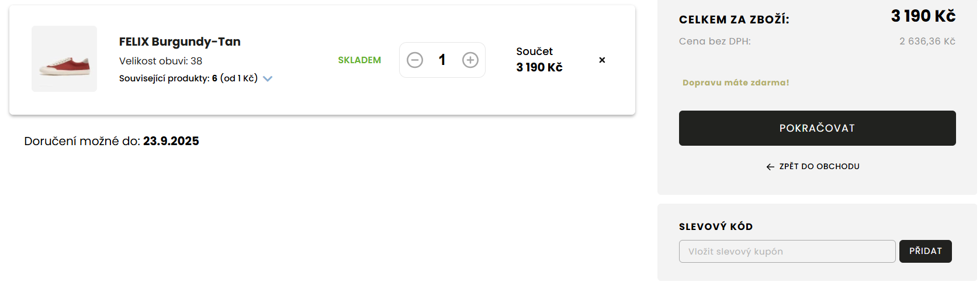
Task: Open the FELIX Burgundy-Tan shoe thumbnail
Action: tap(64, 59)
